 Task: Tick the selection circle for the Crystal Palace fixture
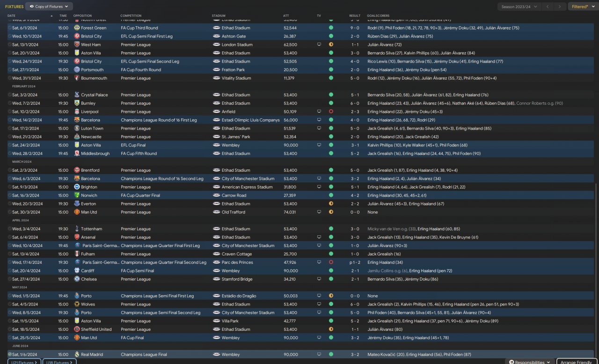[10, 95]
